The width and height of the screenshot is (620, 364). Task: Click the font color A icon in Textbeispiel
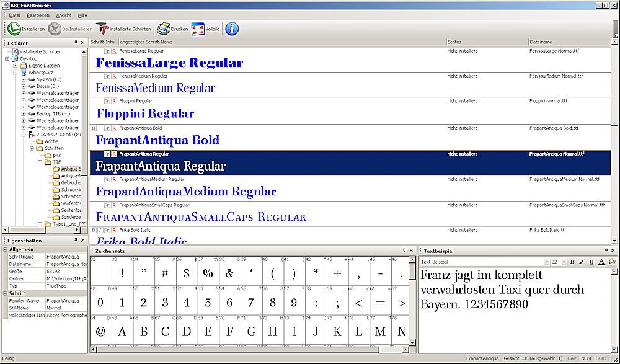point(601,262)
